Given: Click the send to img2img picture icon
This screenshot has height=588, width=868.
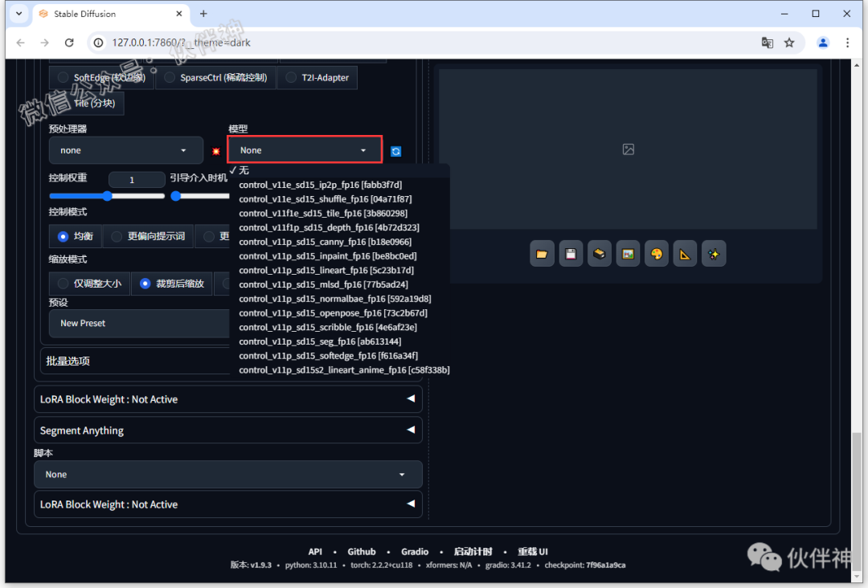Looking at the screenshot, I should click(628, 253).
